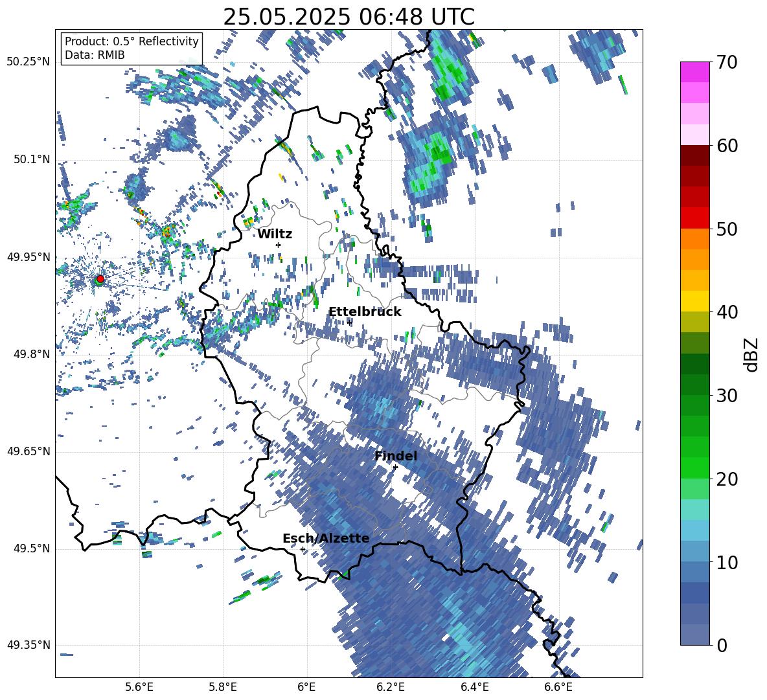Pick the yellow colorbar swatch above 40
Viewport: 767px width, 700px height.
click(694, 301)
